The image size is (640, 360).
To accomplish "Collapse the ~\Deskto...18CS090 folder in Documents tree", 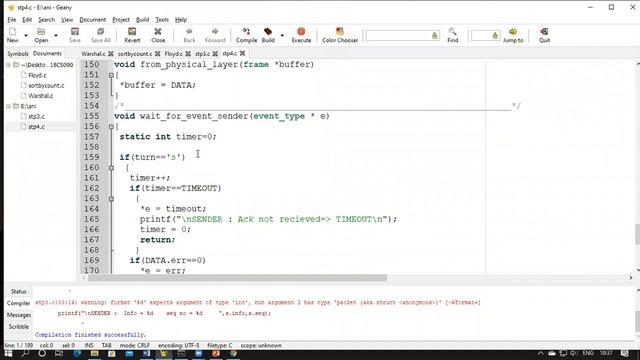I will (8, 65).
